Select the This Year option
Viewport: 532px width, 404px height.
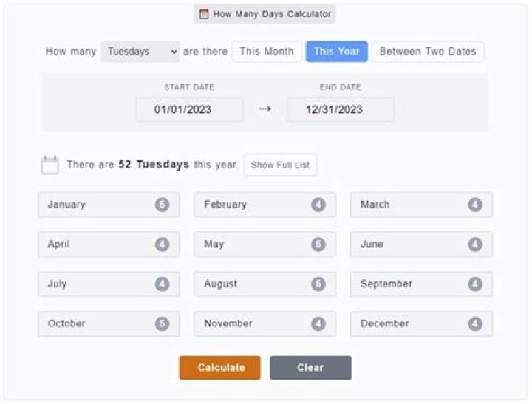[x=336, y=52]
